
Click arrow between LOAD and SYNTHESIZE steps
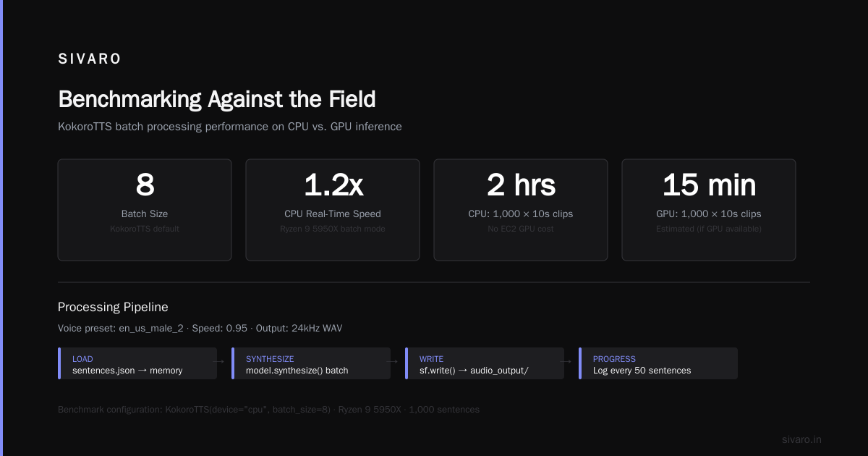(x=218, y=360)
